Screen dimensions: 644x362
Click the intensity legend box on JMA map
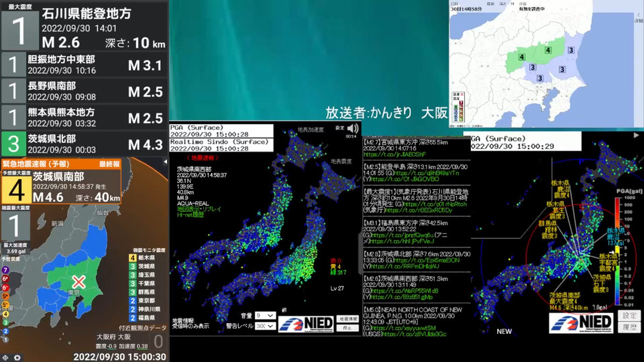458,107
